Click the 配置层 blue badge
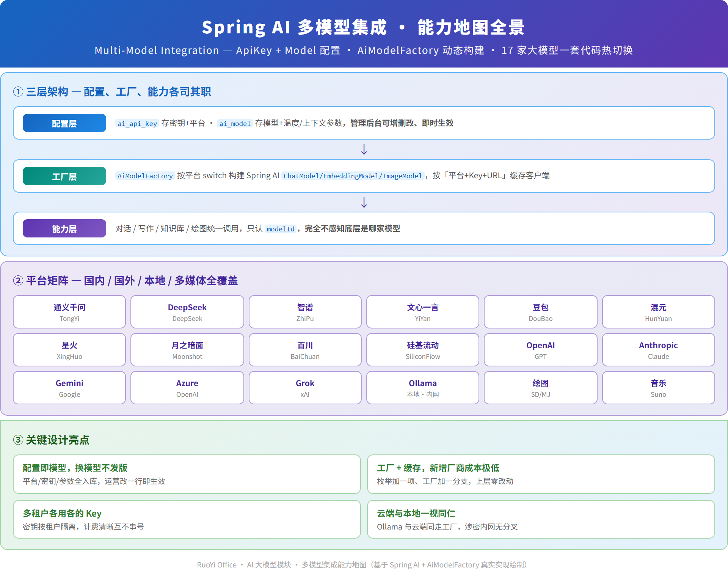This screenshot has height=572, width=728. (64, 123)
